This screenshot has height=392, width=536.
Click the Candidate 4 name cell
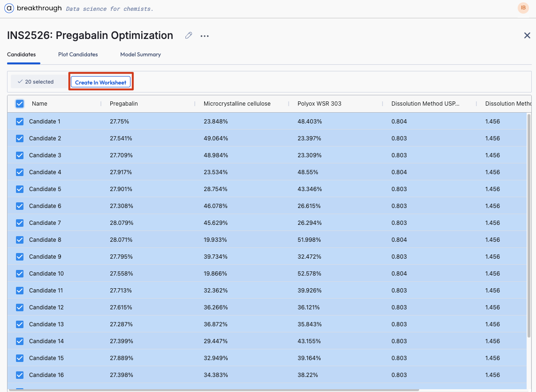[x=45, y=172]
